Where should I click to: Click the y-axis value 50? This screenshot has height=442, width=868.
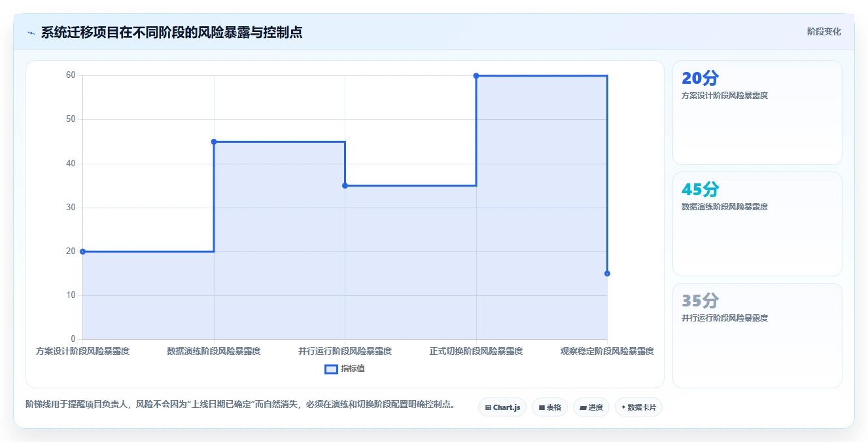click(71, 119)
